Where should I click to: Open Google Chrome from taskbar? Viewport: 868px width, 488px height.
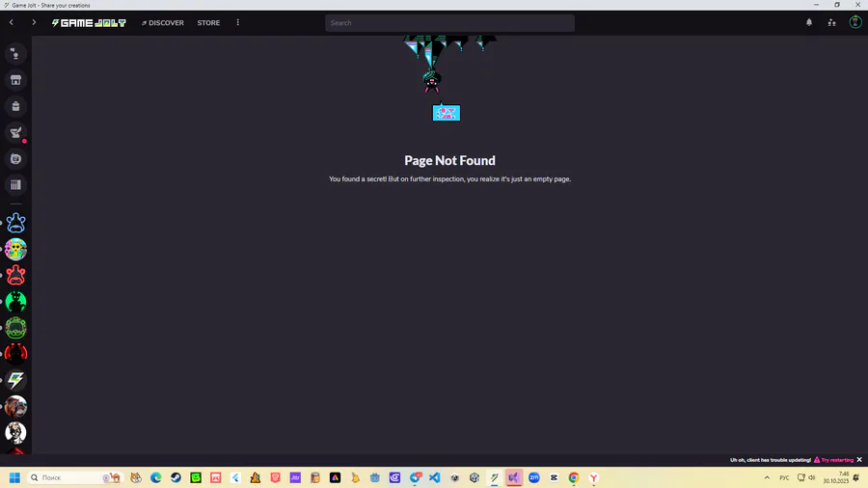574,477
